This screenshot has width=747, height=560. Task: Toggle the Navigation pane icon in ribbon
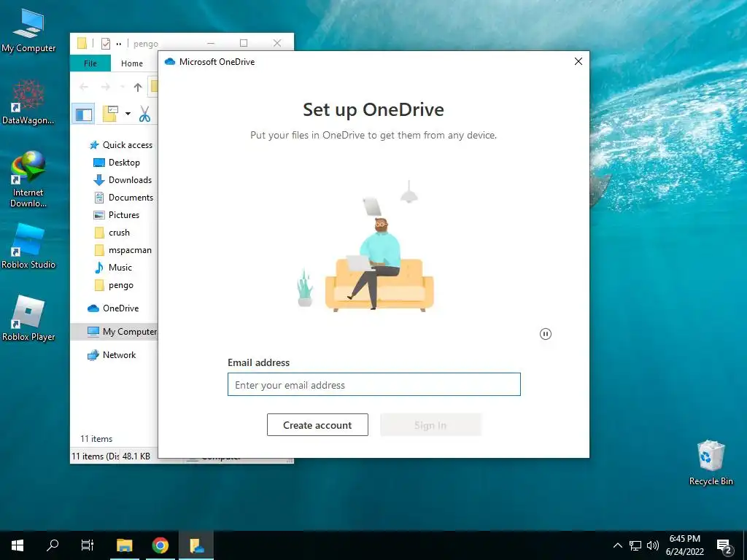click(85, 114)
